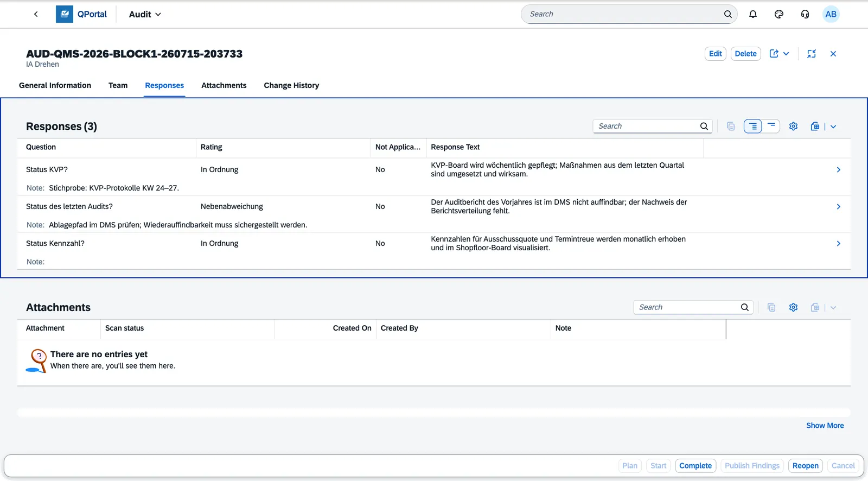Viewport: 868px width, 481px height.
Task: Open details arrow for Status KVP? row
Action: click(839, 170)
